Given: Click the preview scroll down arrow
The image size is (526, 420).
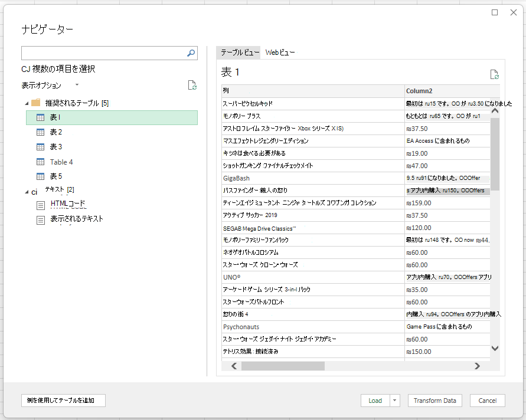Looking at the screenshot, I should [x=495, y=348].
